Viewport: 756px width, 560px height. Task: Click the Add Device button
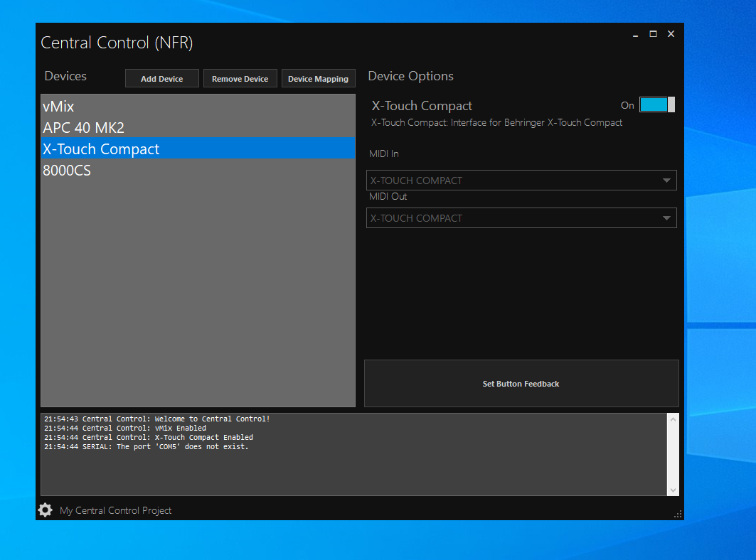click(x=161, y=79)
